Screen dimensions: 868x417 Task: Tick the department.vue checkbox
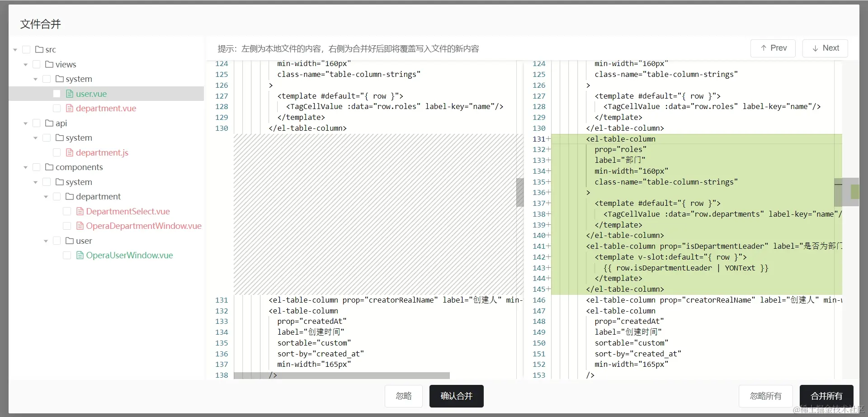pyautogui.click(x=57, y=108)
